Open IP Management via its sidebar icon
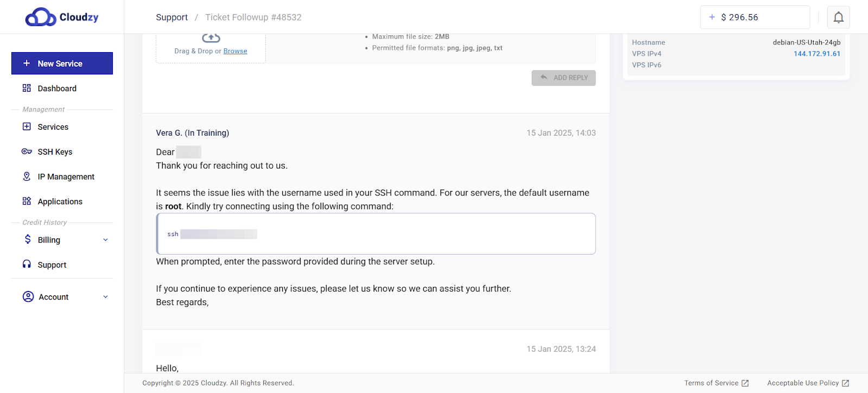 click(x=27, y=176)
